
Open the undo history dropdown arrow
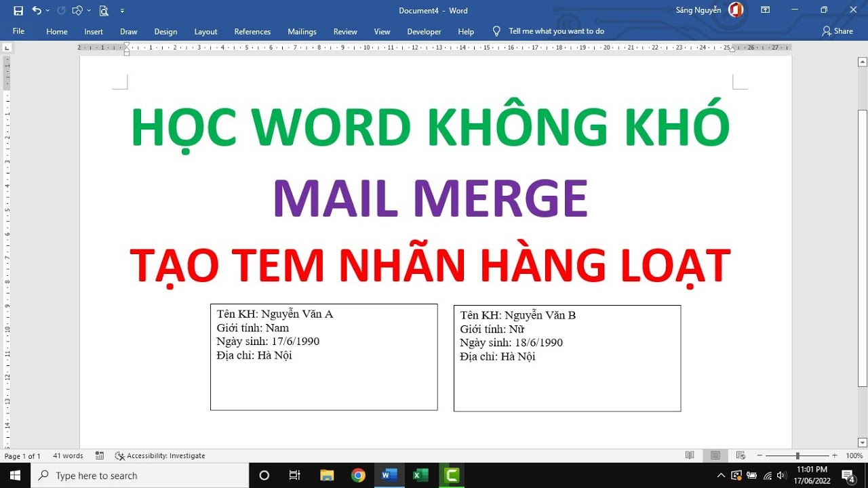(x=47, y=11)
